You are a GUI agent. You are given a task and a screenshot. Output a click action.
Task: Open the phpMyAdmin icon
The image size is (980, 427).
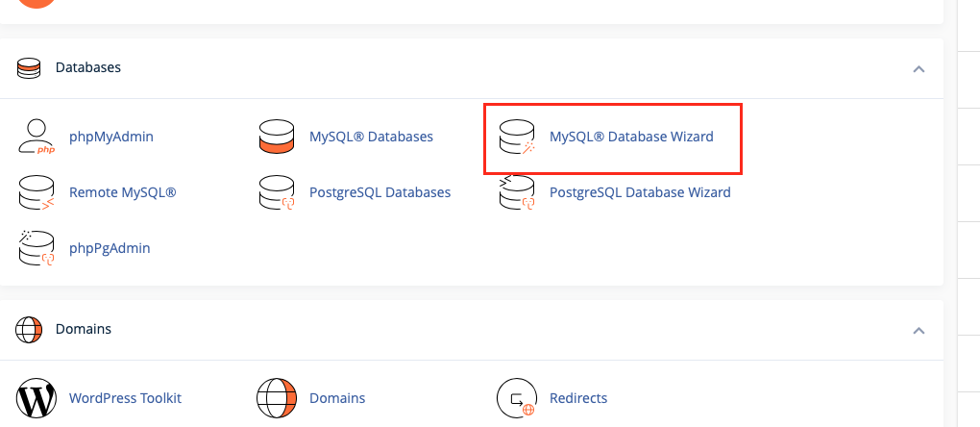[x=37, y=137]
